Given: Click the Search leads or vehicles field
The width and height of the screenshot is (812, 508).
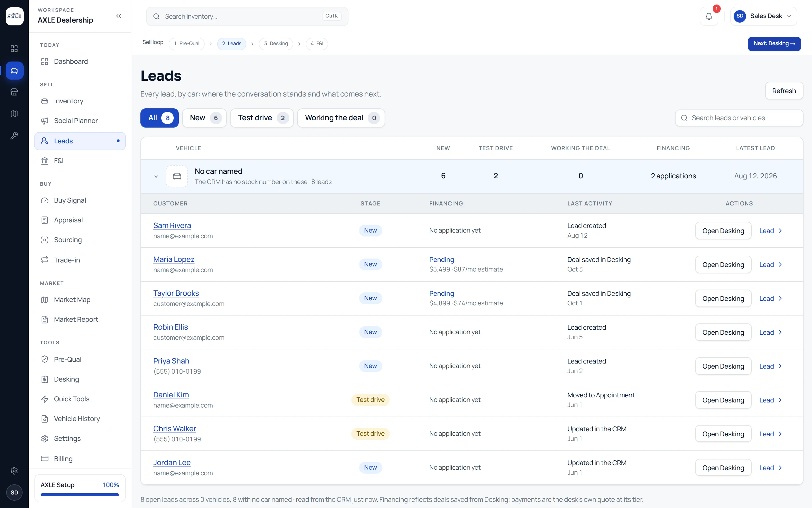Looking at the screenshot, I should tap(739, 118).
